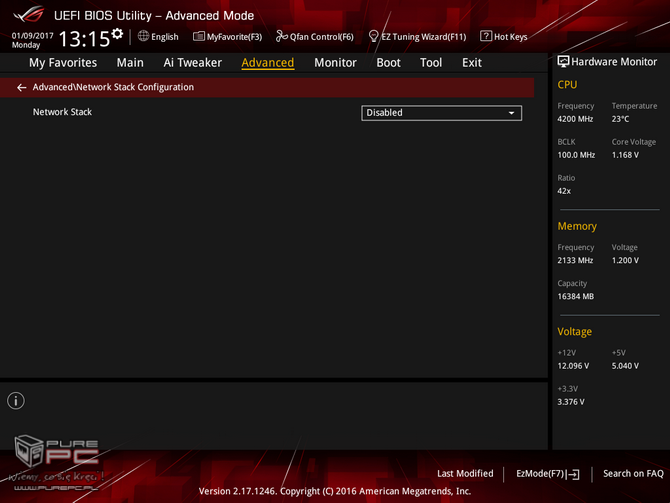Select the Exit tab
The image size is (670, 503).
[472, 63]
